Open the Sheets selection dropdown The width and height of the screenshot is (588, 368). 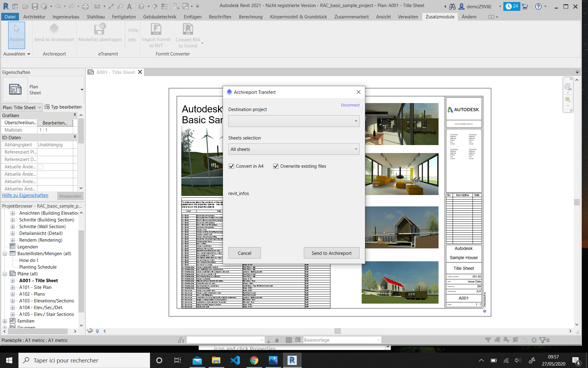(294, 149)
